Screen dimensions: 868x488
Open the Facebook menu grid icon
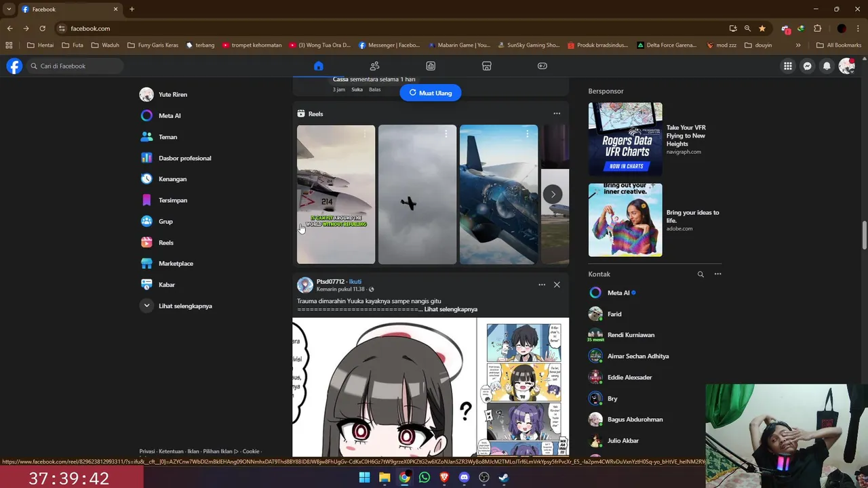point(787,66)
